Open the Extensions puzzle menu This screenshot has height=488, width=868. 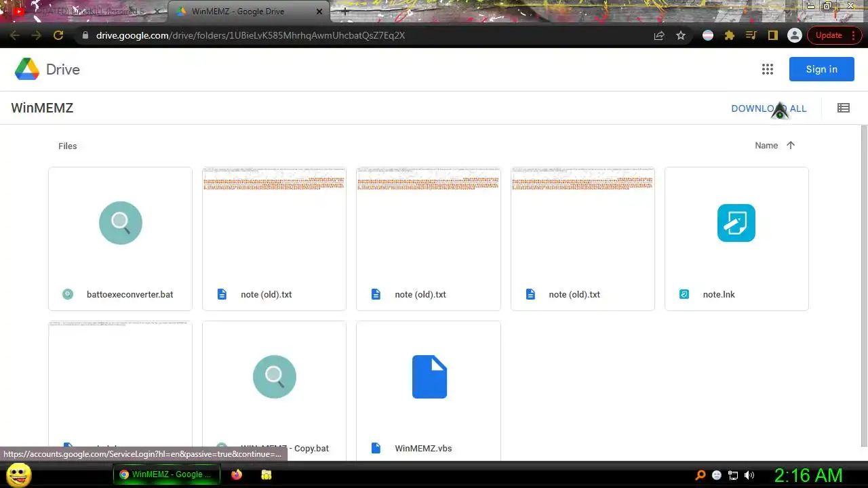pyautogui.click(x=730, y=35)
